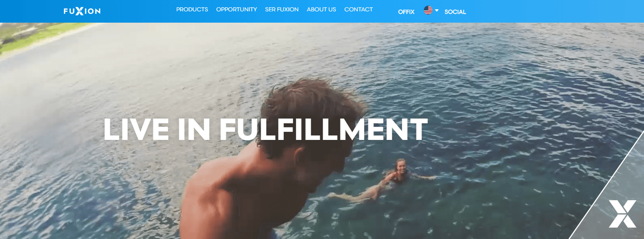Image resolution: width=644 pixels, height=239 pixels.
Task: Open the ABOUT US menu item
Action: [321, 9]
